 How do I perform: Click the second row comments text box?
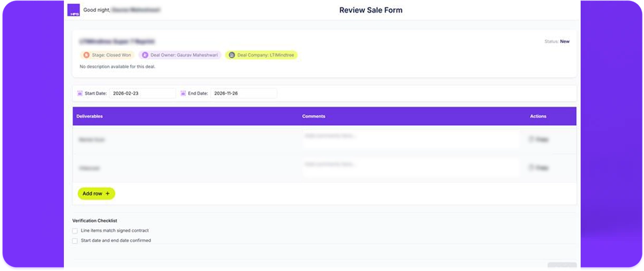[x=411, y=168]
